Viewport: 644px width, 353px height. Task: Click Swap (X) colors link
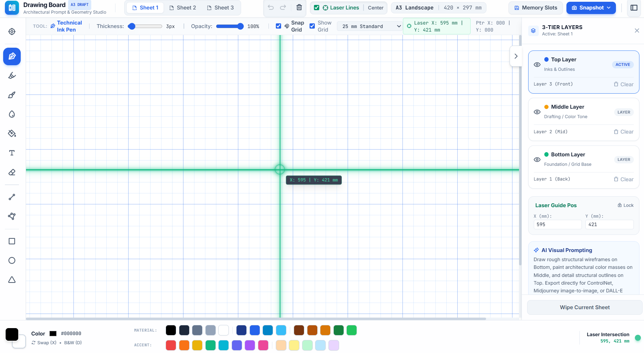(x=44, y=343)
